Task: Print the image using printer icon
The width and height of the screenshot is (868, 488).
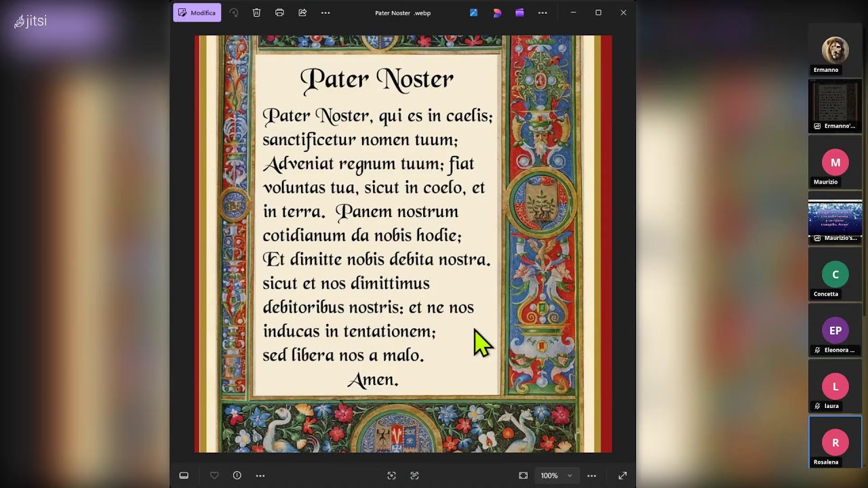Action: (279, 13)
